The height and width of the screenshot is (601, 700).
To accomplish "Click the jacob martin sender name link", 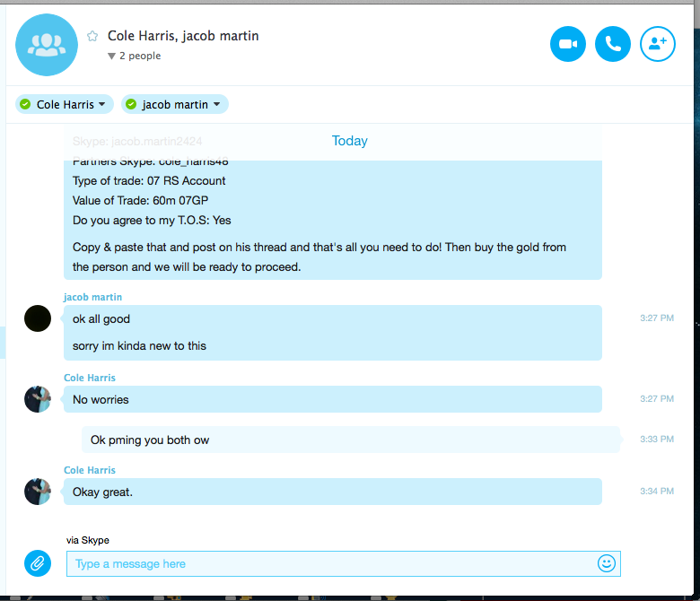I will point(92,297).
